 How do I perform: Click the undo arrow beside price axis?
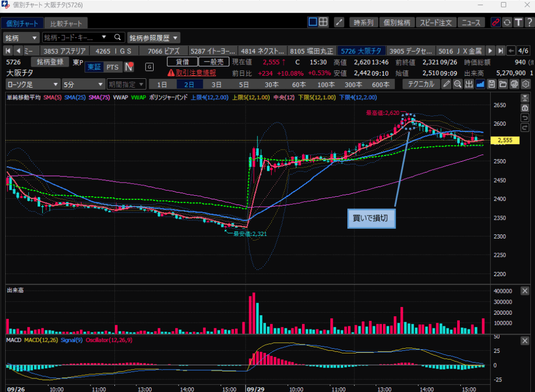click(x=525, y=117)
